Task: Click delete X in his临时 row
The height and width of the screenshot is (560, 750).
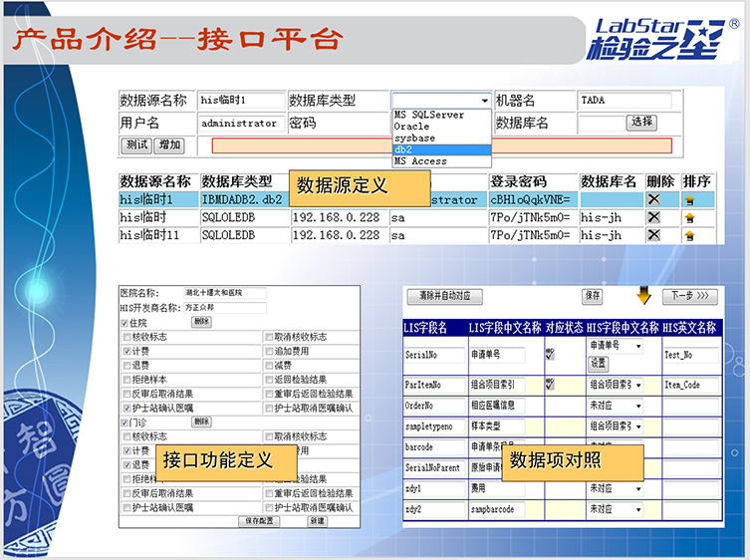Action: click(653, 217)
